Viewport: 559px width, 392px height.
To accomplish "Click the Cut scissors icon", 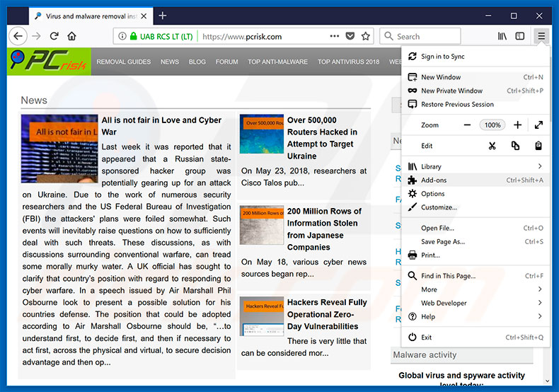I will click(492, 146).
